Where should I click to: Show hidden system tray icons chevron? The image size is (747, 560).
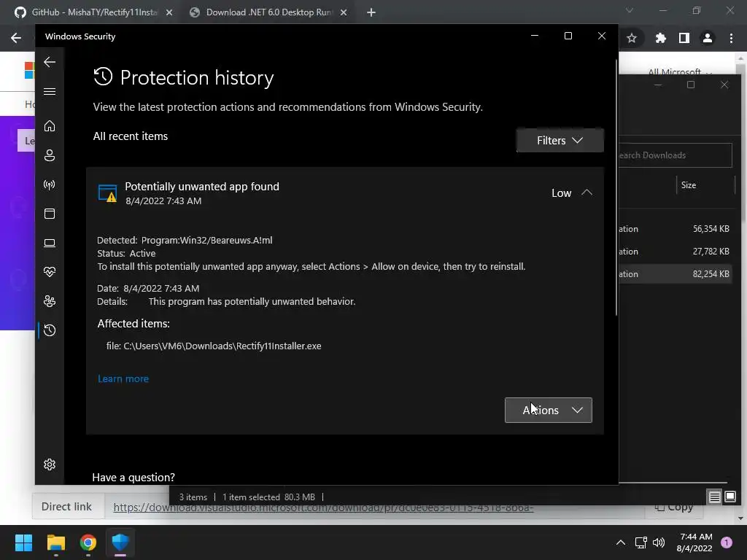[621, 542]
